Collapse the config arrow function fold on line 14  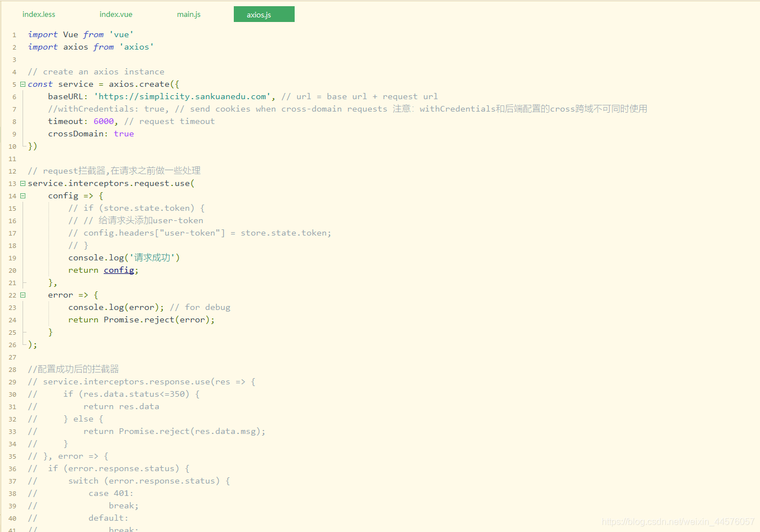point(23,196)
